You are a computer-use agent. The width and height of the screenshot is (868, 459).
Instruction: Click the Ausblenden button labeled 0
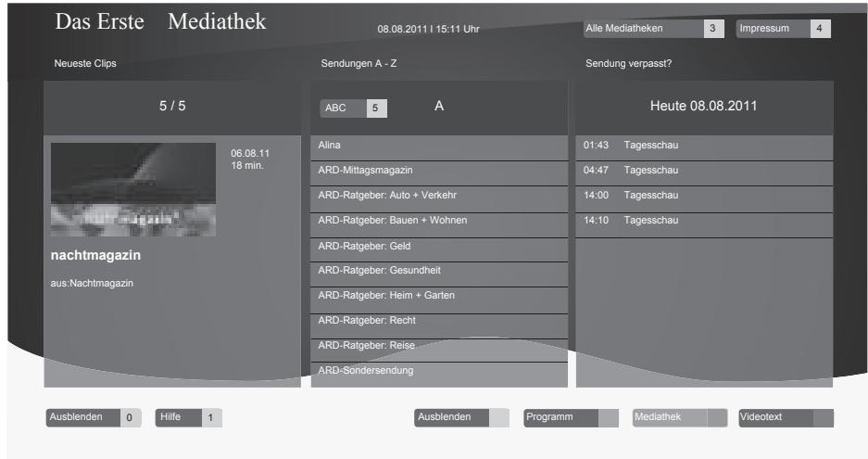[x=94, y=417]
